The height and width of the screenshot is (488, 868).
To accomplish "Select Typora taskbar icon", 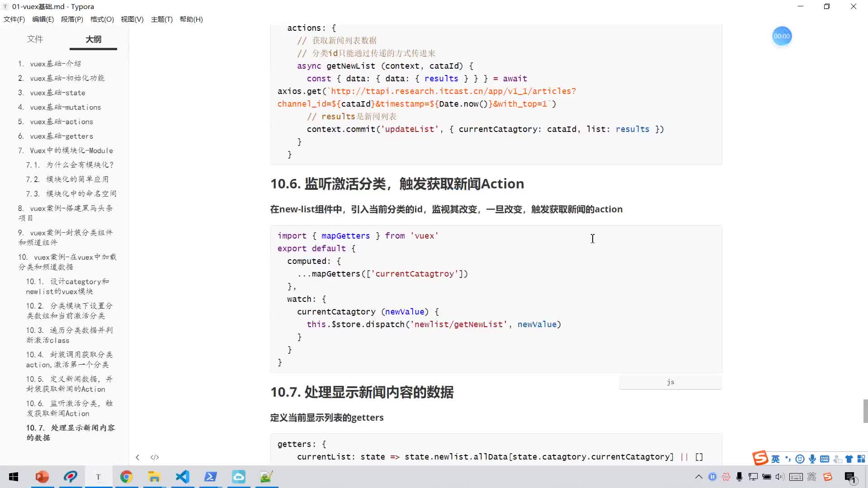I will coord(98,477).
